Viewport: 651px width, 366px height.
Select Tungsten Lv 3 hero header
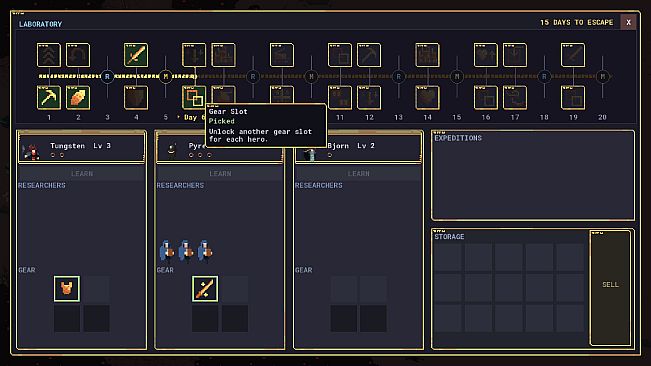click(81, 148)
